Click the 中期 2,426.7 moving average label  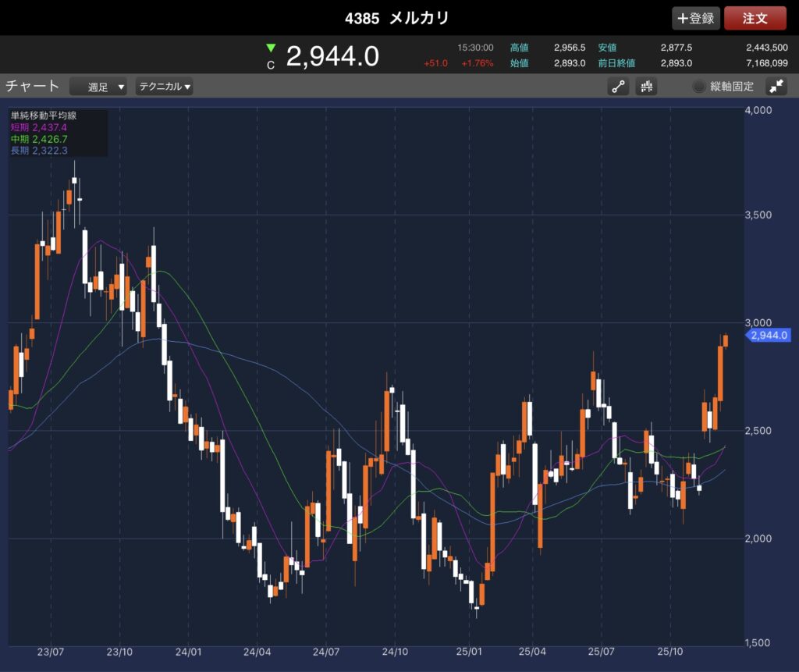(39, 139)
